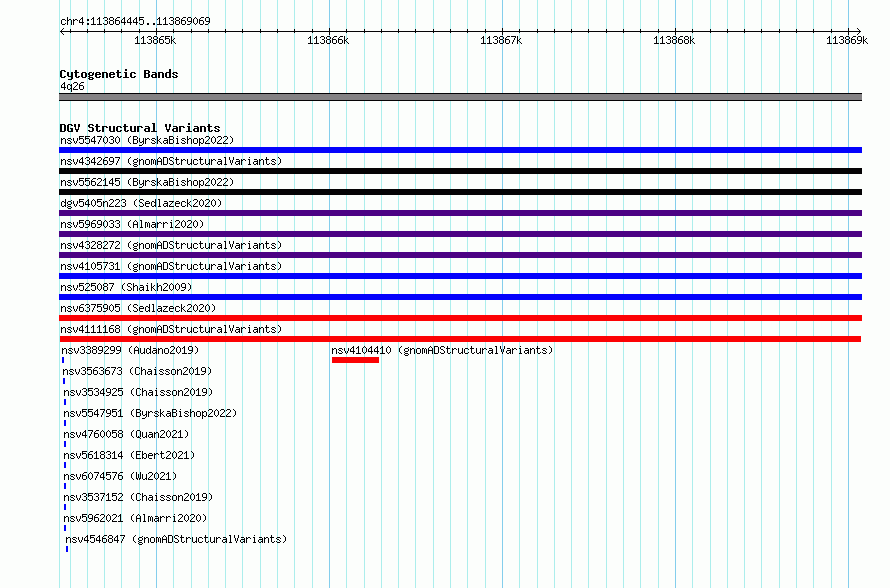
Task: Select the purple bar under dgv5405n223
Action: [x=460, y=213]
